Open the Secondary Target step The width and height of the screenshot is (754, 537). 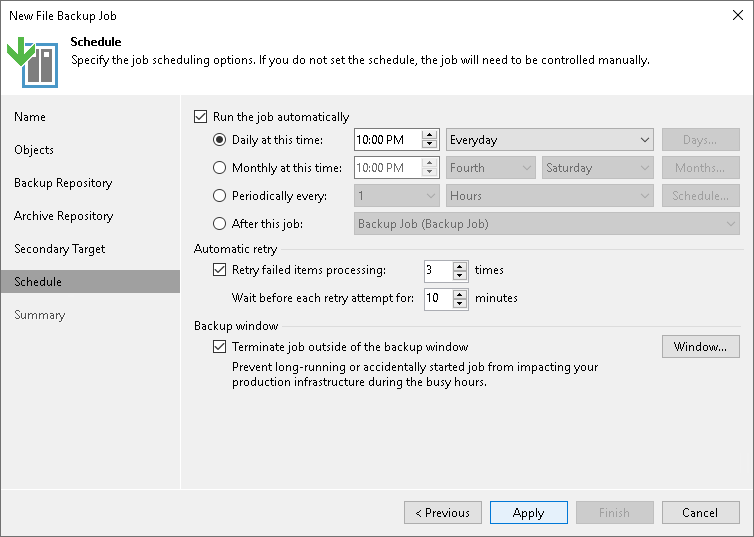59,249
